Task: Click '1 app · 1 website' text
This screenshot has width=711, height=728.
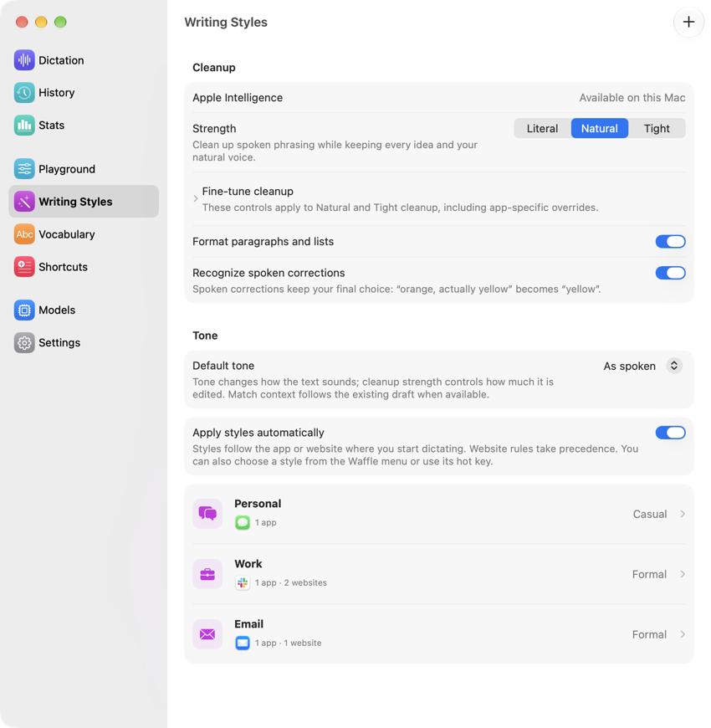Action: click(288, 643)
